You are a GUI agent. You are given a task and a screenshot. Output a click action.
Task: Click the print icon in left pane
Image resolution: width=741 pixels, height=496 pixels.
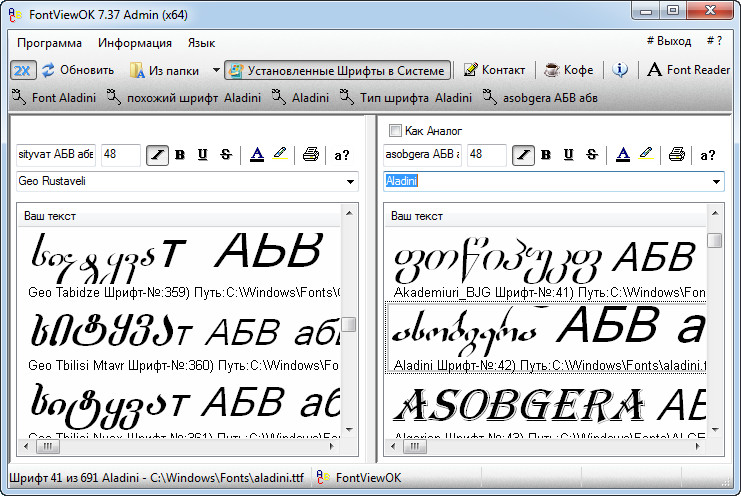point(311,154)
